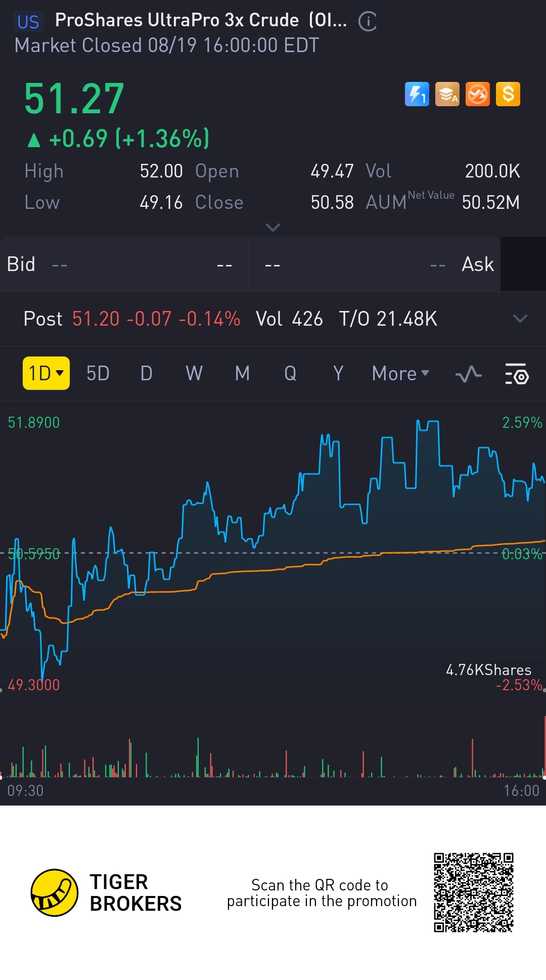Open chart settings icon
Image resolution: width=546 pixels, height=980 pixels.
[517, 374]
